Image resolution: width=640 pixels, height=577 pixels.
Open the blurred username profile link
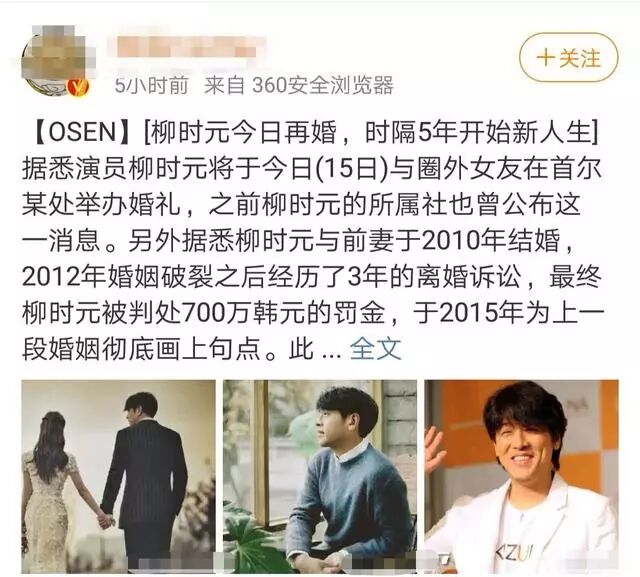coord(186,47)
